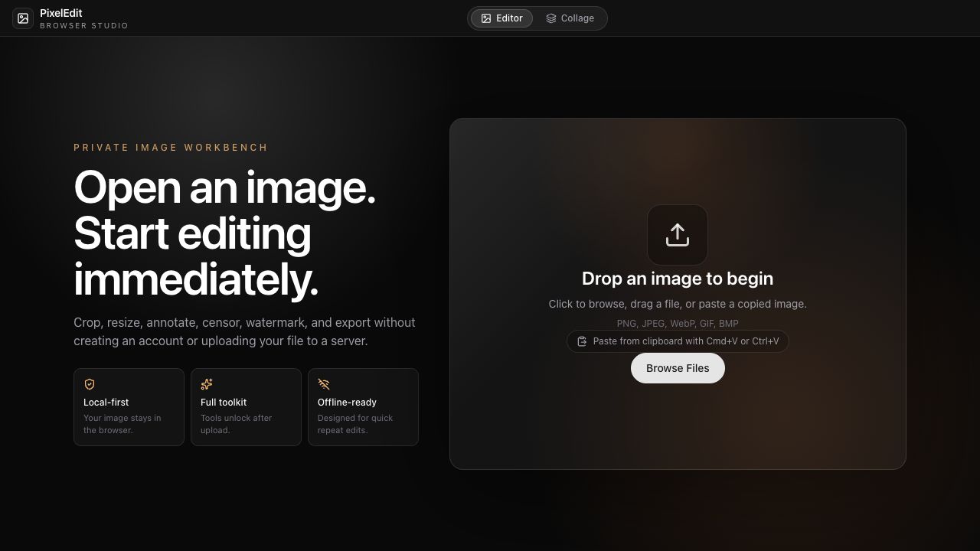Open the Browse Files dialog
Image resolution: width=980 pixels, height=551 pixels.
(678, 368)
